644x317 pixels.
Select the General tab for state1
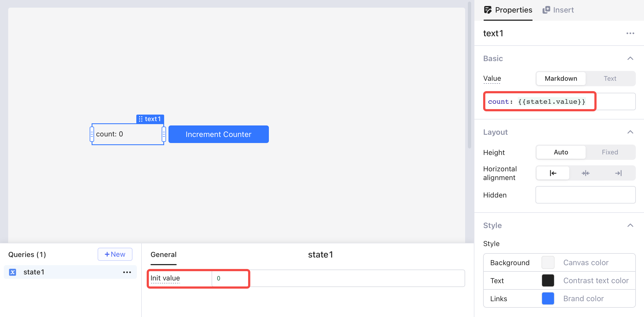(163, 255)
